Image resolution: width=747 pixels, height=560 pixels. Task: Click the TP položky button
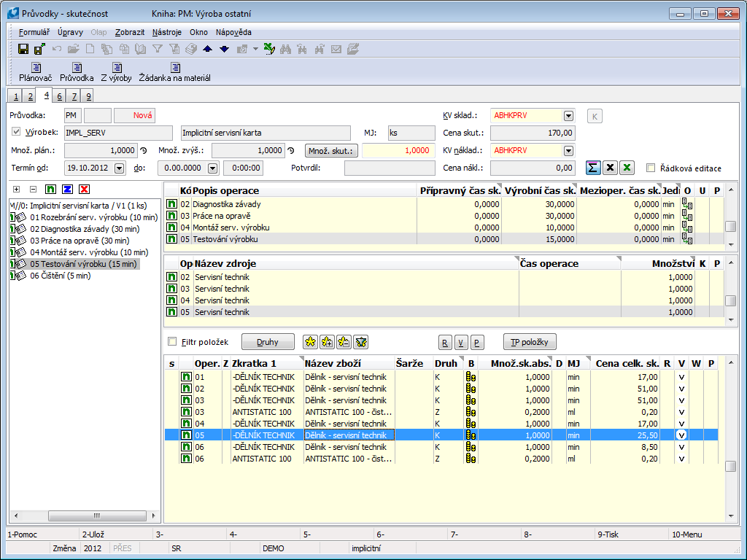click(530, 341)
